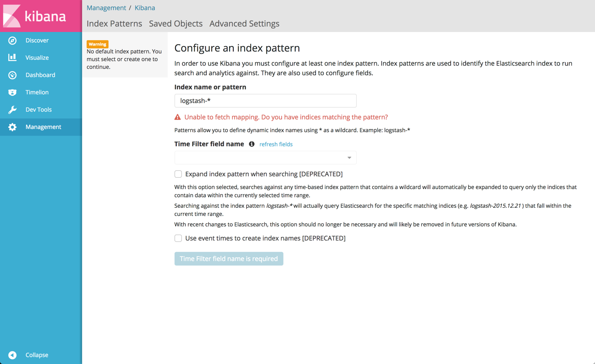Click the Timelion mask icon
This screenshot has height=364, width=595.
pos(12,92)
